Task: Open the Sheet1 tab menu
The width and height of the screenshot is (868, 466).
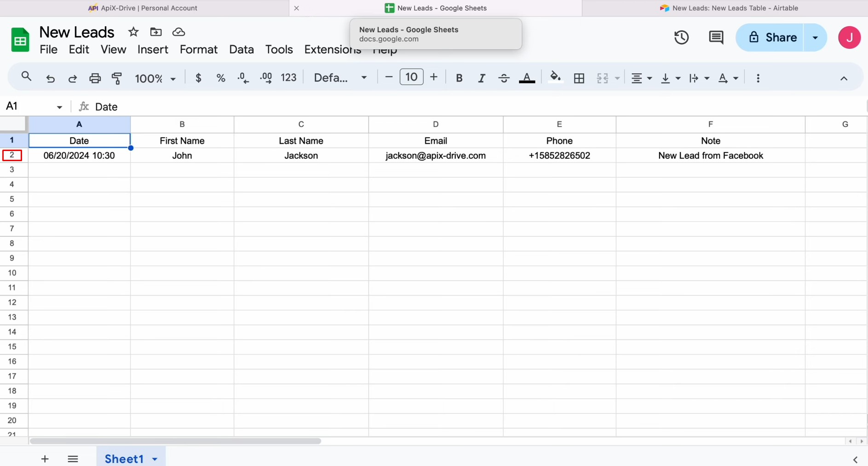Action: 155,459
